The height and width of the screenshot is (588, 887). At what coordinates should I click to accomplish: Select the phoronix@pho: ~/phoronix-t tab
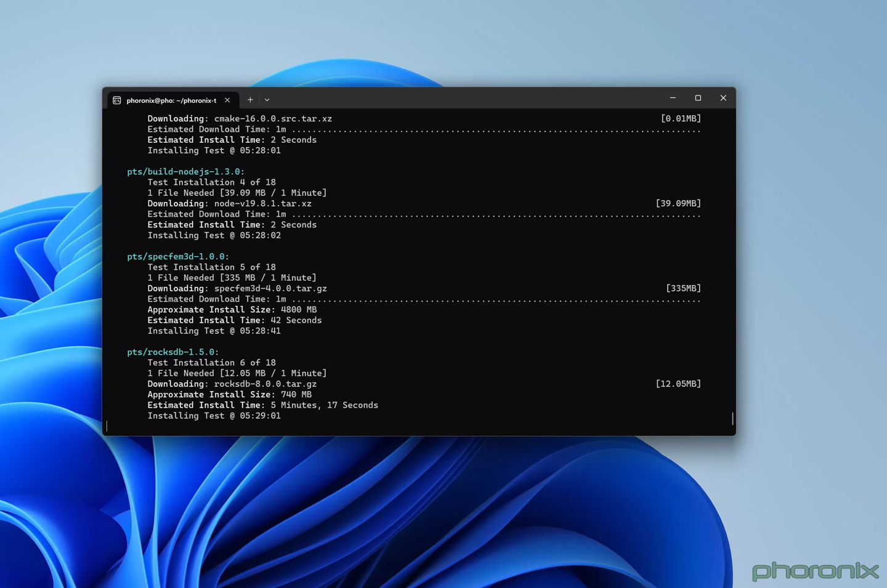(x=171, y=100)
